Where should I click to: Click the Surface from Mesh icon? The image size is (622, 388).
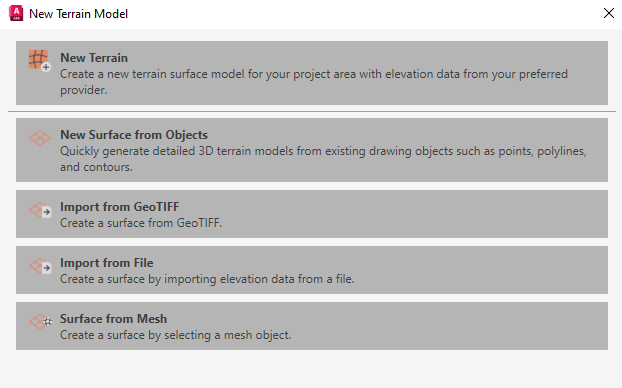point(40,322)
